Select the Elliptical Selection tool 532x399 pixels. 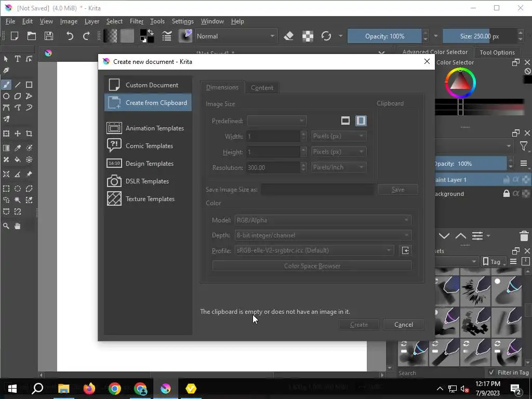[18, 189]
